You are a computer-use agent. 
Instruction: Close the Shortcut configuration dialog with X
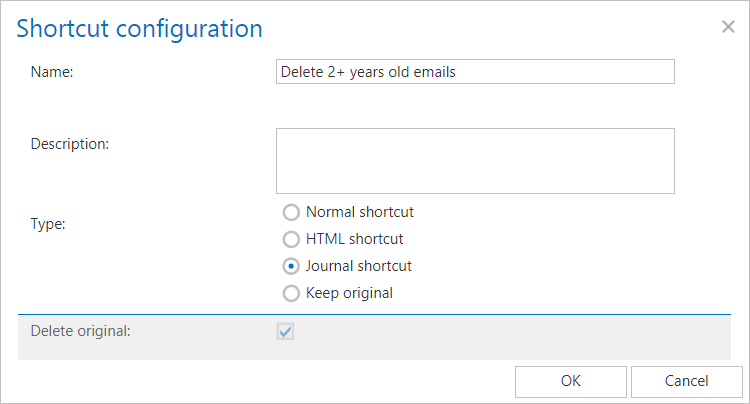pyautogui.click(x=728, y=27)
